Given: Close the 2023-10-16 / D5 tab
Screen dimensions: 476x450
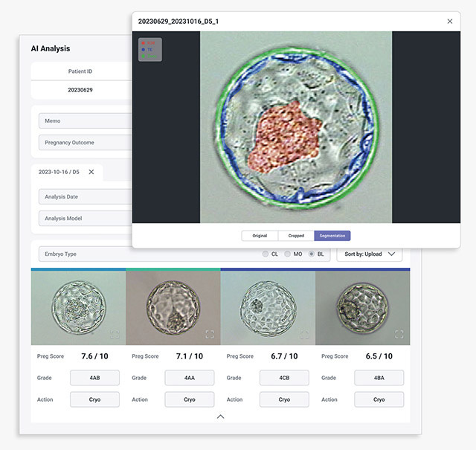Looking at the screenshot, I should click(91, 172).
